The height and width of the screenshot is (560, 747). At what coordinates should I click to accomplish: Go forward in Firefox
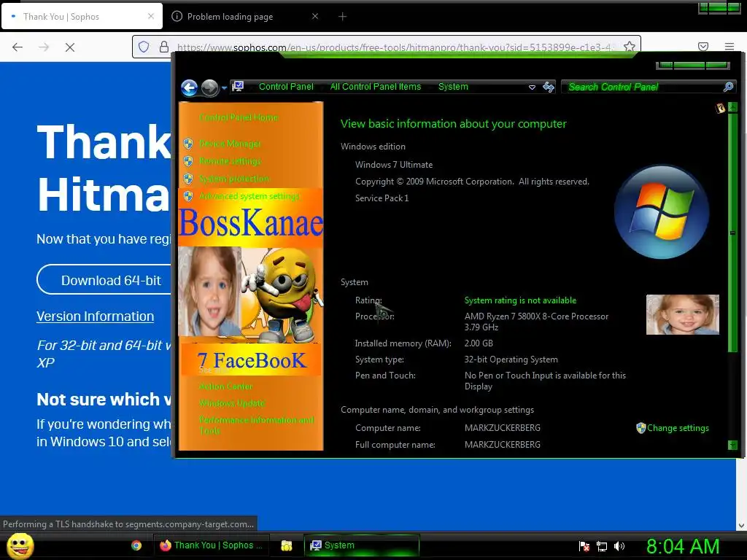(44, 47)
